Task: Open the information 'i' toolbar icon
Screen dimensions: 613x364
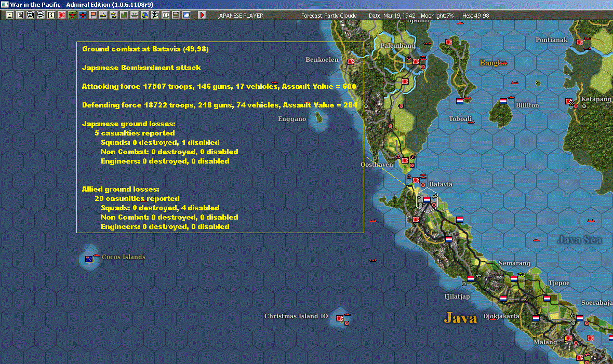Action: (51, 15)
